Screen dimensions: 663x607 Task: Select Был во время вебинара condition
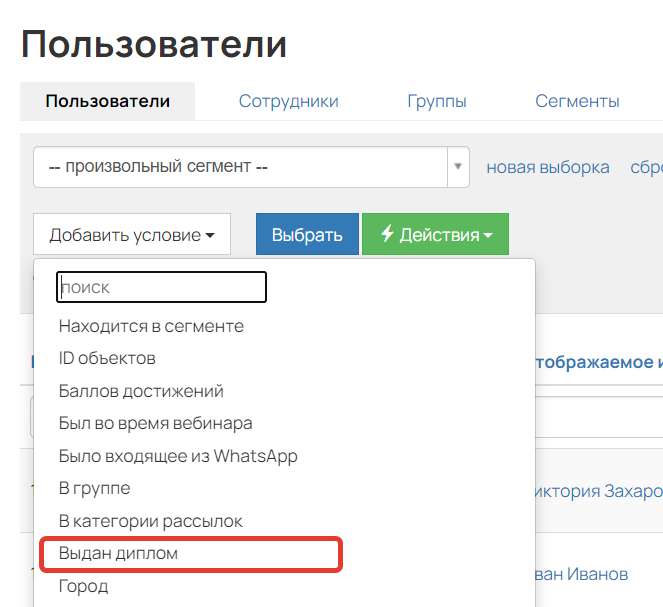click(x=155, y=423)
